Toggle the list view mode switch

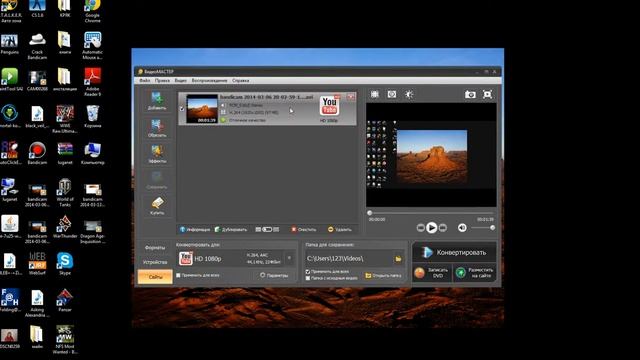[267, 229]
